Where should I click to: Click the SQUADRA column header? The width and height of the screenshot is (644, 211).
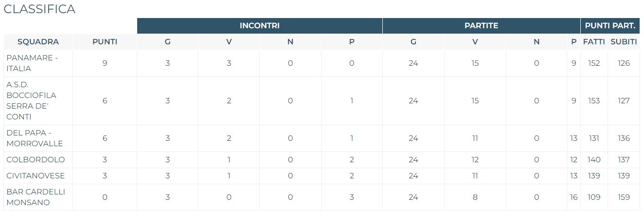point(38,42)
